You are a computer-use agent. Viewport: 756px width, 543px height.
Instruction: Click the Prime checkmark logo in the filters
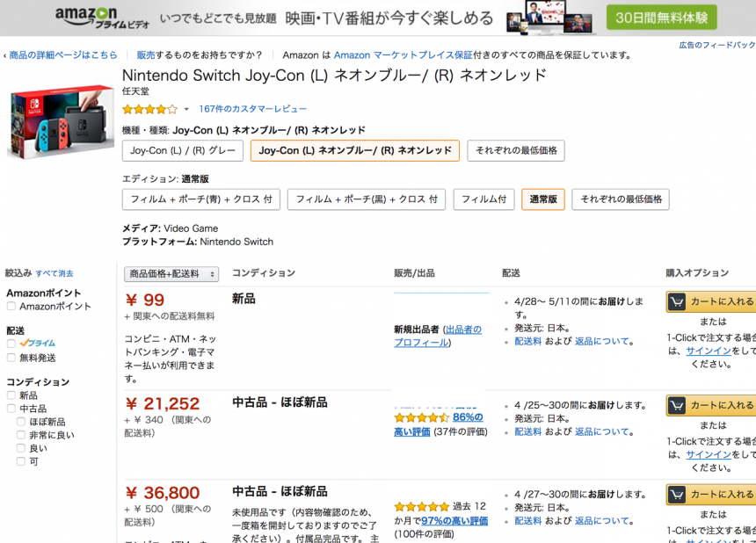[37, 343]
